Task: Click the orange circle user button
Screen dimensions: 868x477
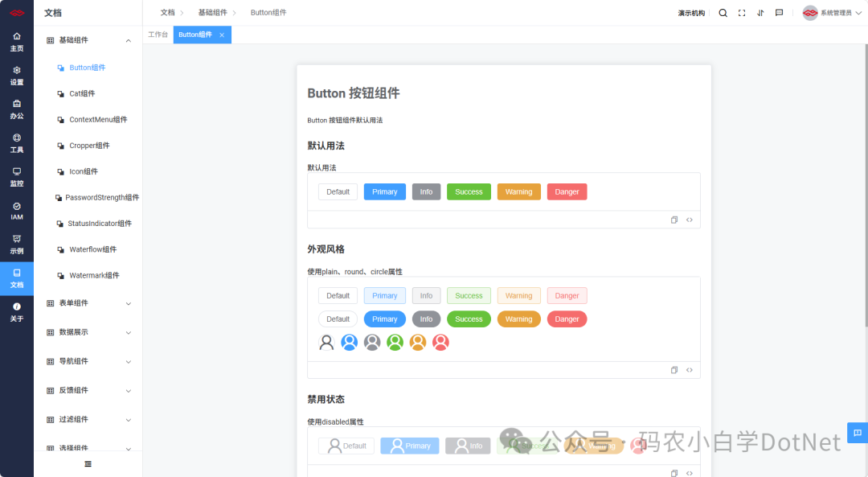Action: (x=418, y=343)
